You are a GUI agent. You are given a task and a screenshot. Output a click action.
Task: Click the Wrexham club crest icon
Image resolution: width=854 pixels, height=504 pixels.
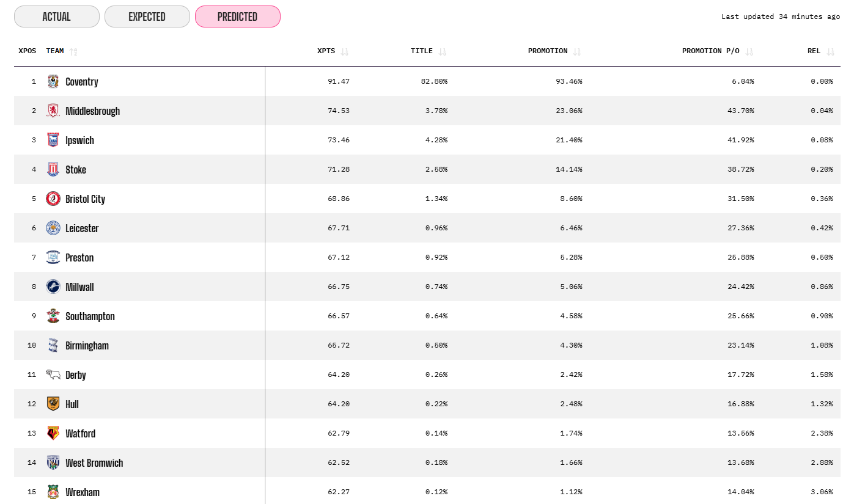(x=53, y=492)
